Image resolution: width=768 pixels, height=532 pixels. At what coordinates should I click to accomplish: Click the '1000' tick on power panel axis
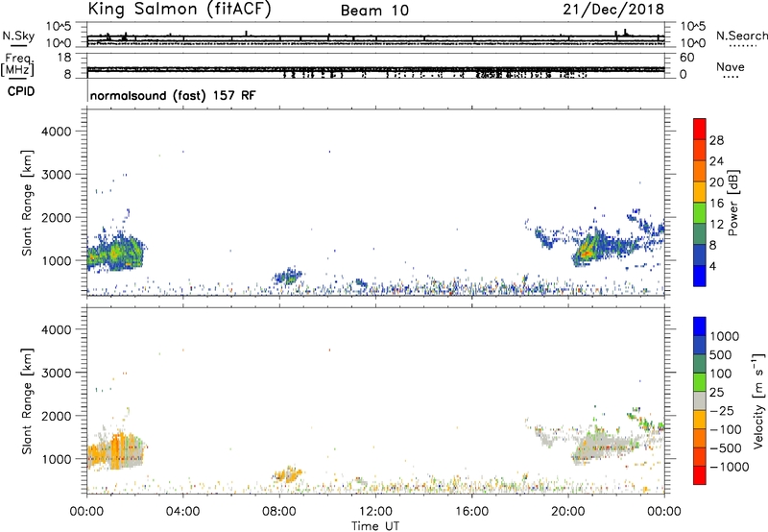(57, 260)
